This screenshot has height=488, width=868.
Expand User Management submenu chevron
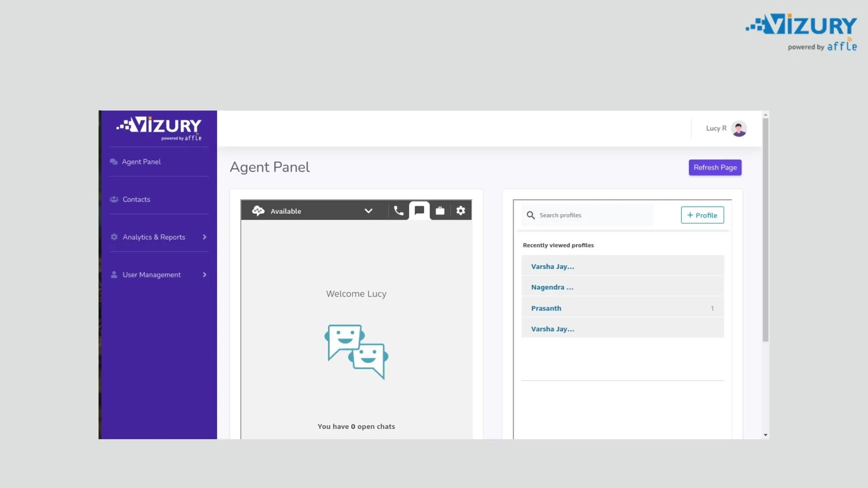click(x=205, y=275)
